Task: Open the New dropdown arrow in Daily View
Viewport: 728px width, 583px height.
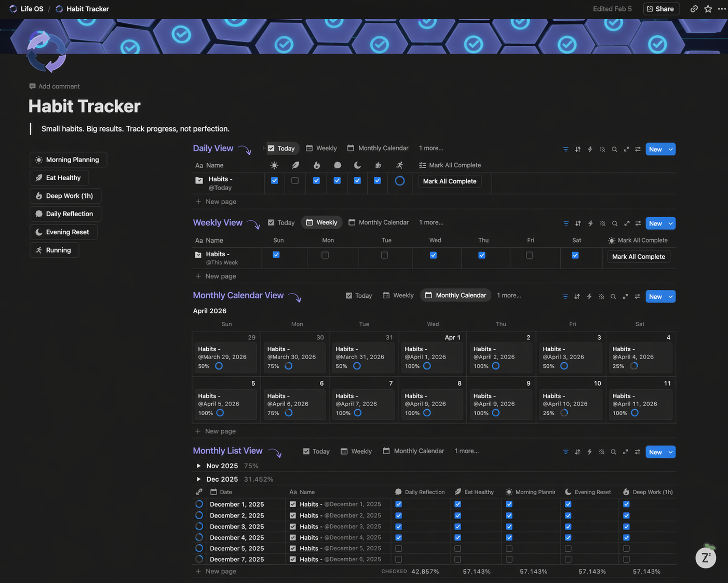Action: click(x=670, y=149)
